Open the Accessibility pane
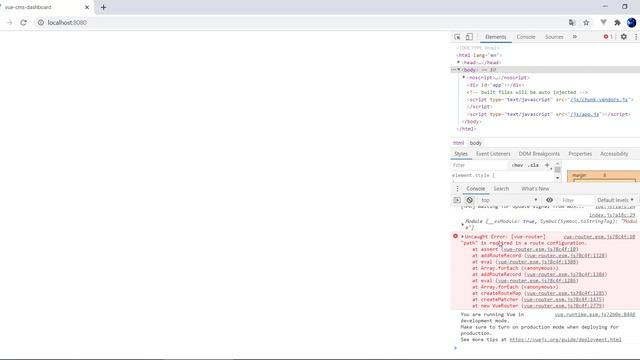 point(614,154)
